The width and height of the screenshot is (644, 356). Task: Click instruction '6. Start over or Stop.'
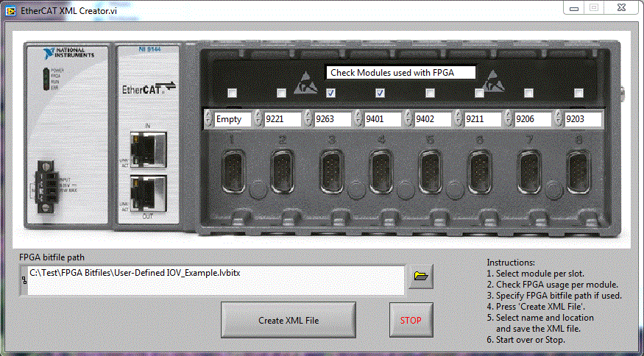526,340
